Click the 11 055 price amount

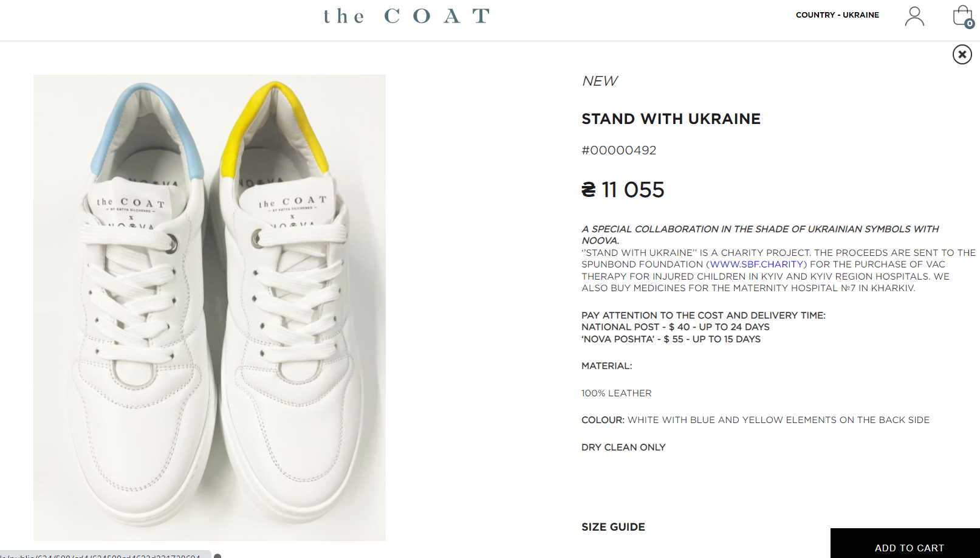click(632, 190)
